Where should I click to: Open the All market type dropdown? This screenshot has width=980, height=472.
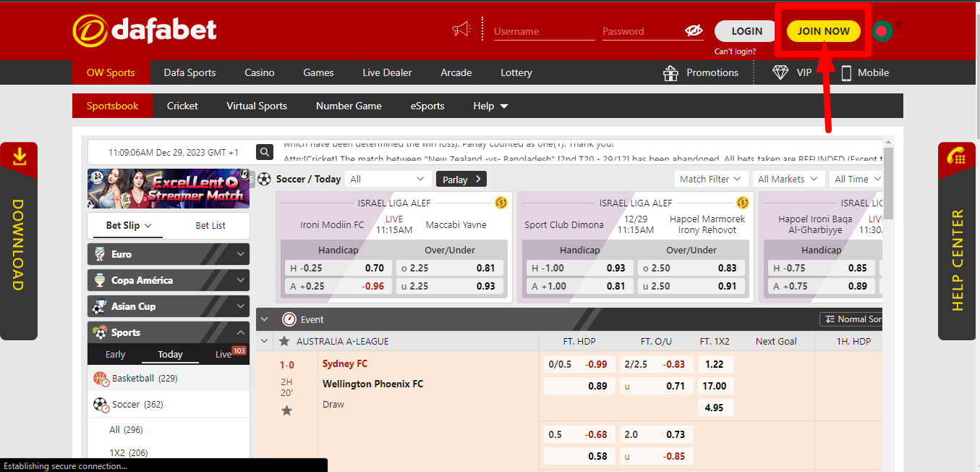tap(388, 179)
